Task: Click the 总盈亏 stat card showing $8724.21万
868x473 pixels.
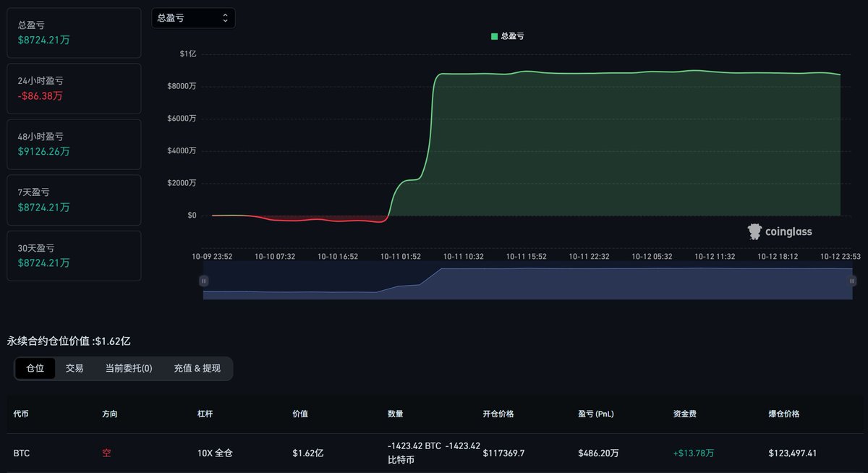Action: pos(74,32)
